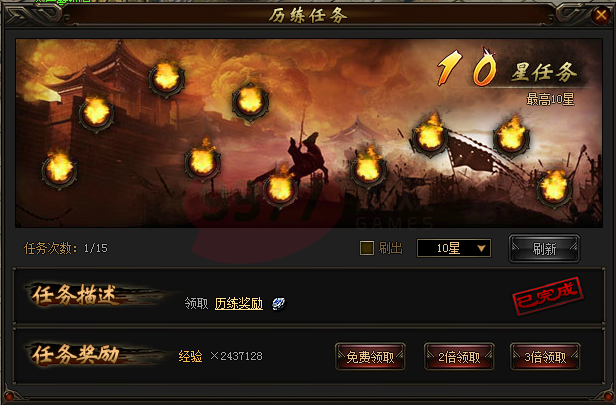Click the fire orb on the palace rooftop
Screen dimensions: 616x405
point(167,79)
